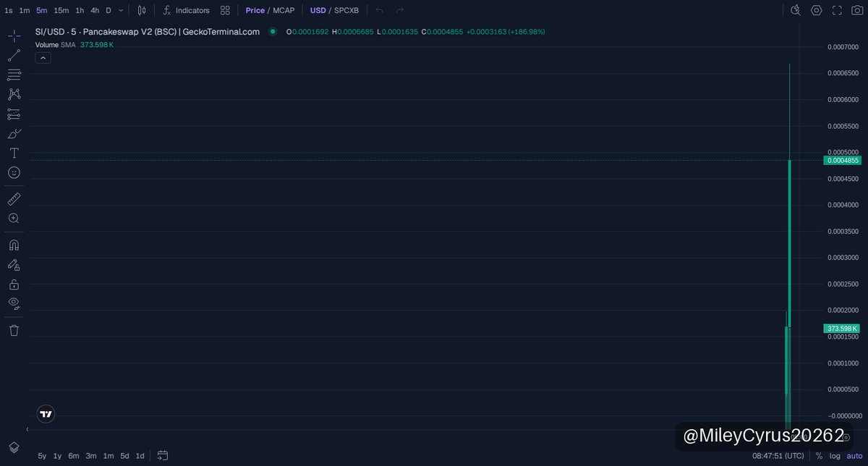Set bottom date range to 1m
Screen dimensions: 868x466
tap(109, 456)
